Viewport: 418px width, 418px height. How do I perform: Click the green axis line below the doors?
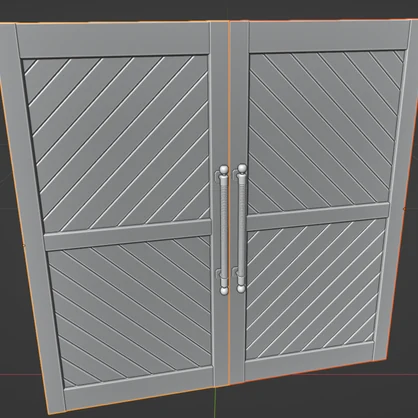click(x=215, y=403)
